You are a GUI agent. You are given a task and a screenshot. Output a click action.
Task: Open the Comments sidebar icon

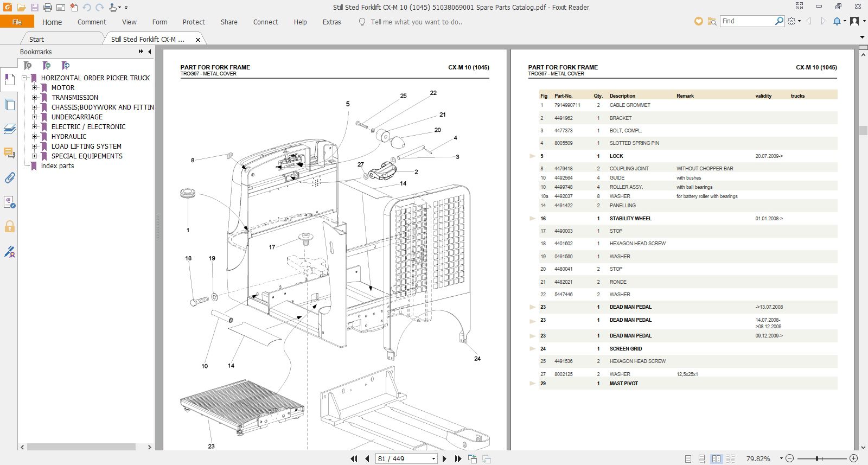tap(9, 153)
